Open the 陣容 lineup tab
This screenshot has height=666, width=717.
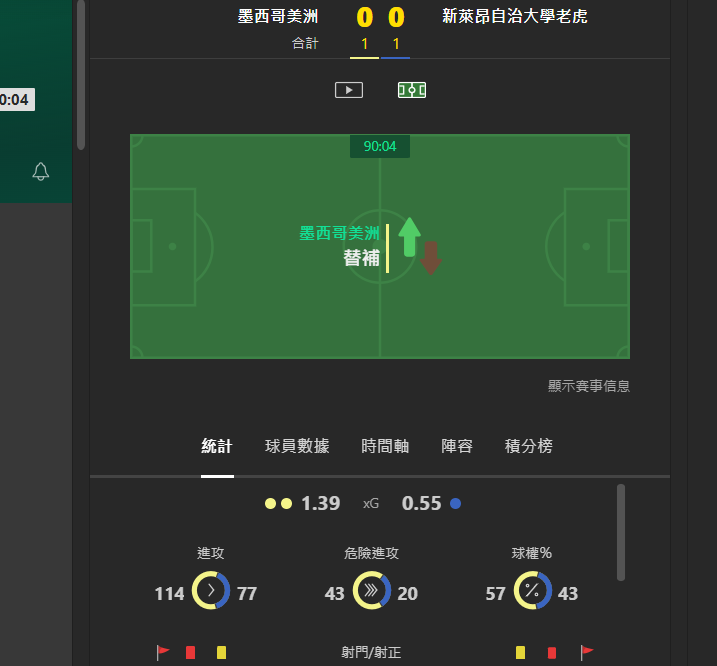pyautogui.click(x=457, y=446)
